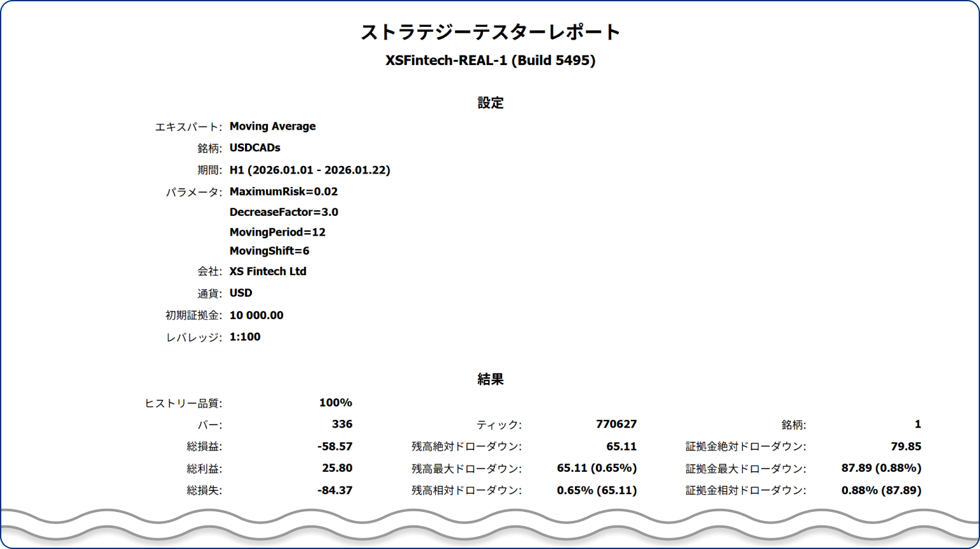
Task: Select the leverage value 1:100
Action: (244, 336)
